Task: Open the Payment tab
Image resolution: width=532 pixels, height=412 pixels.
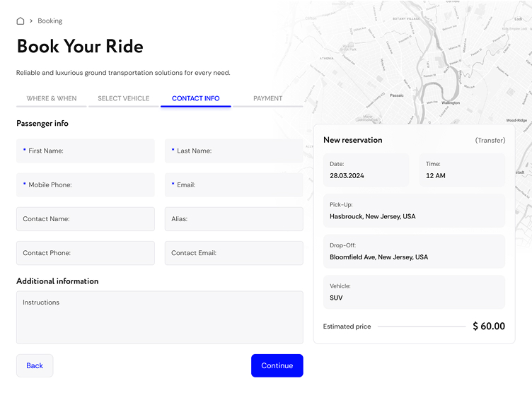Action: click(x=267, y=98)
